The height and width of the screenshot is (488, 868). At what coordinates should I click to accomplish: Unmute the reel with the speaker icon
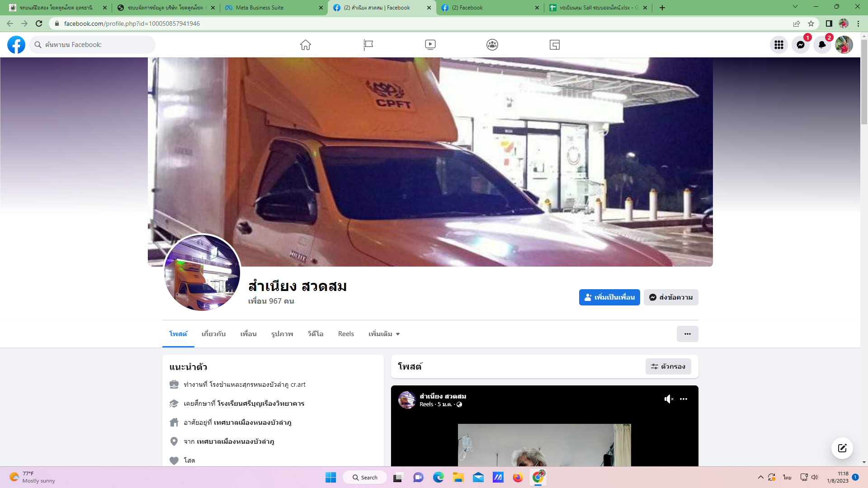(x=669, y=399)
